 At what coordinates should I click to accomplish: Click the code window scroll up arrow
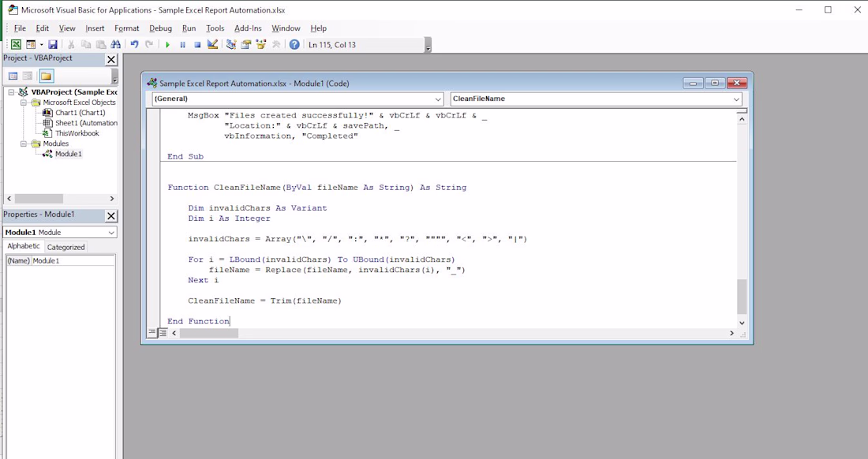(742, 119)
